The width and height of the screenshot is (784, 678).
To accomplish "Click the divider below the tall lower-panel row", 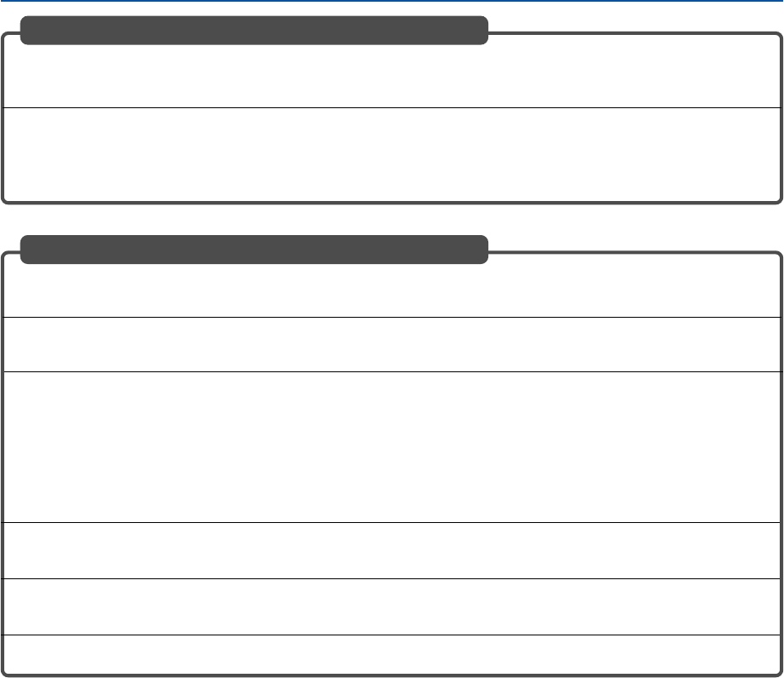I will (x=392, y=522).
